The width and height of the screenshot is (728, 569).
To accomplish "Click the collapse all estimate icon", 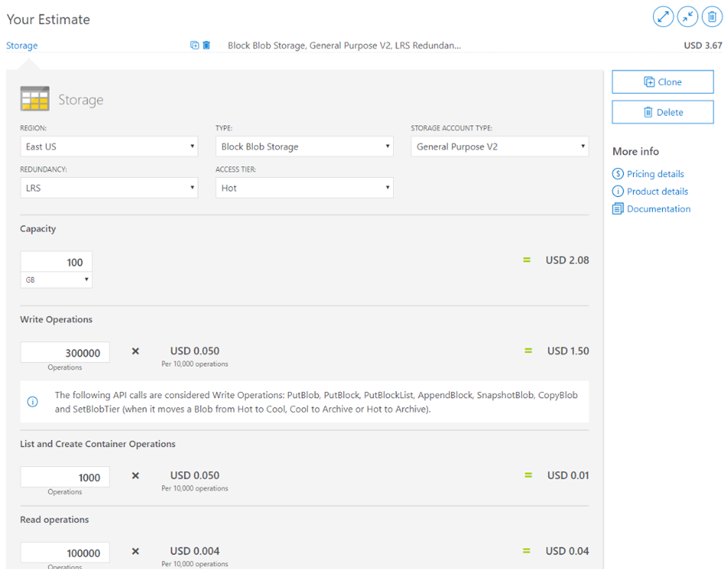I will tap(687, 17).
